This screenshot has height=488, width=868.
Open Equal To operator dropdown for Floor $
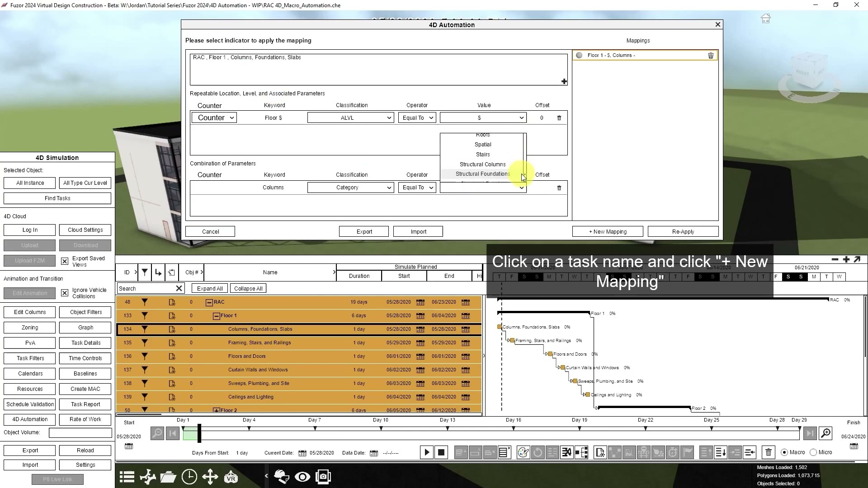point(417,118)
